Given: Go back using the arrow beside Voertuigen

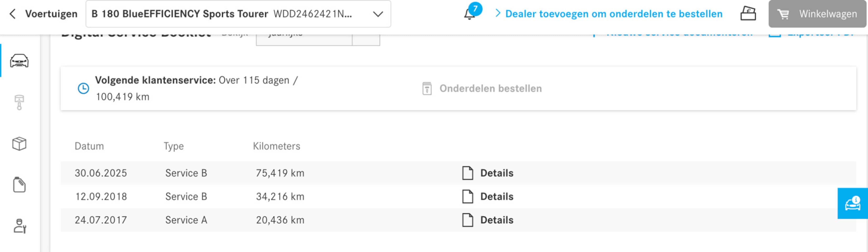Looking at the screenshot, I should coord(13,14).
